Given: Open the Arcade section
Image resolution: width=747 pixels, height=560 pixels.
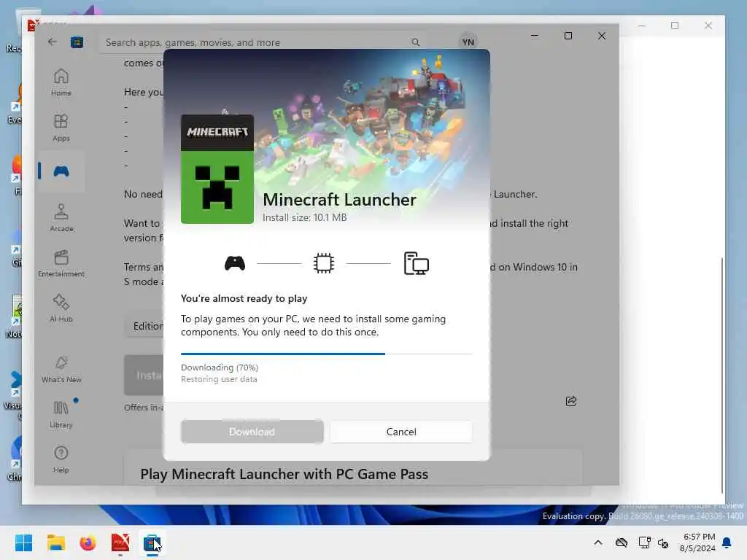Looking at the screenshot, I should point(61,218).
